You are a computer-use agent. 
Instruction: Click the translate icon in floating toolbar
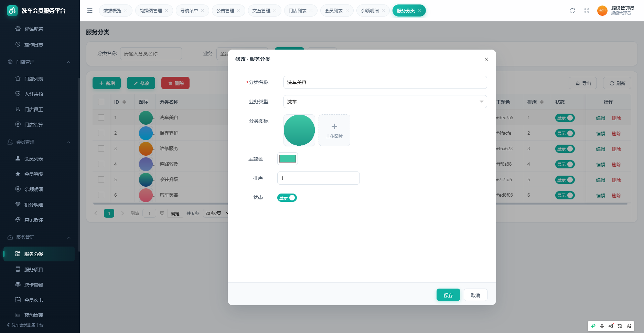coord(620,326)
